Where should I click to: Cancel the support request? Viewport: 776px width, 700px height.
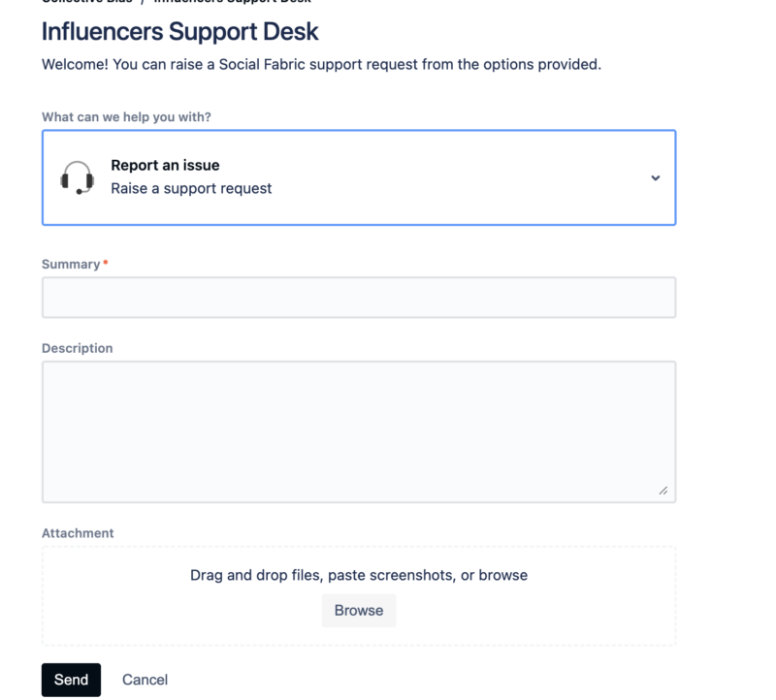click(145, 680)
